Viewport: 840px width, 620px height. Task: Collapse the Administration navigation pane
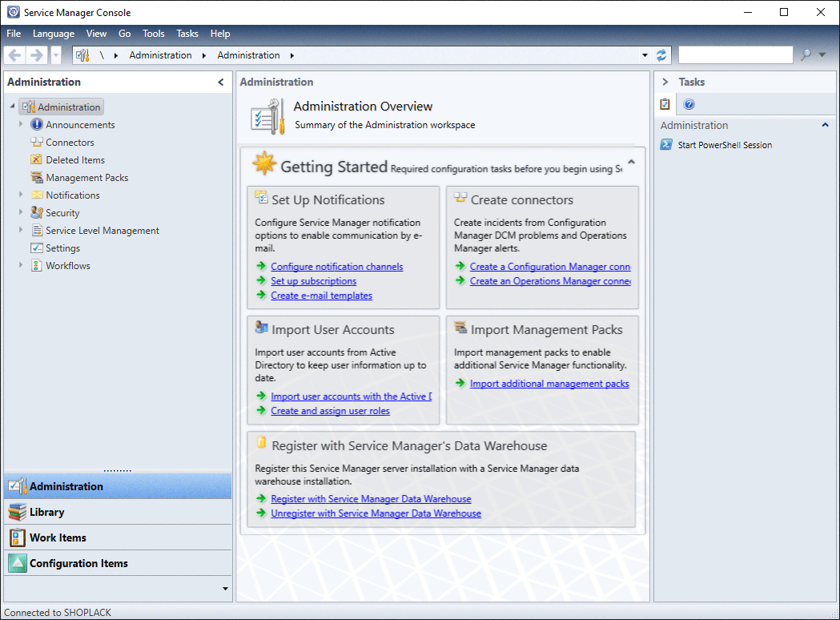pos(221,82)
